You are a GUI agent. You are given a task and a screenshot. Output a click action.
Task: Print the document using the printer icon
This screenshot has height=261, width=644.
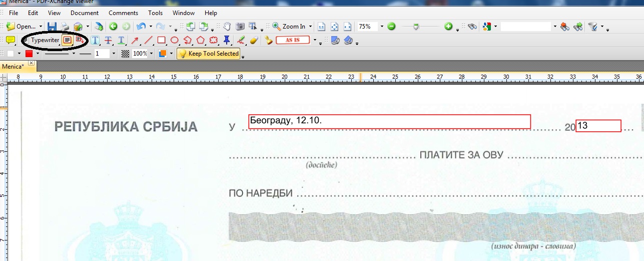(x=65, y=26)
